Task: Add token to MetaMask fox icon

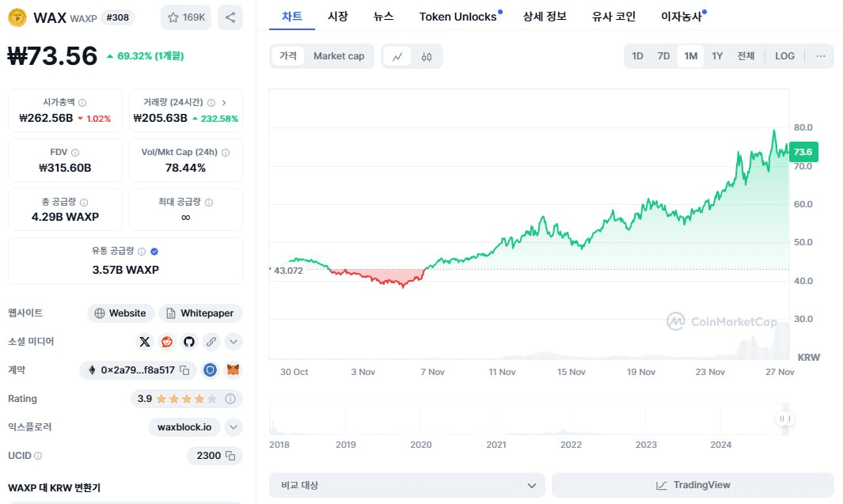Action: pyautogui.click(x=233, y=369)
